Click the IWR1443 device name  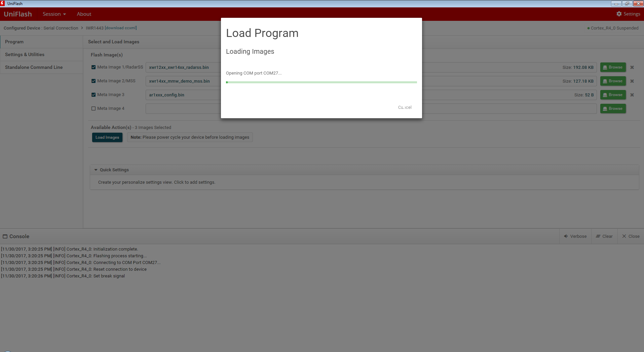pos(94,28)
